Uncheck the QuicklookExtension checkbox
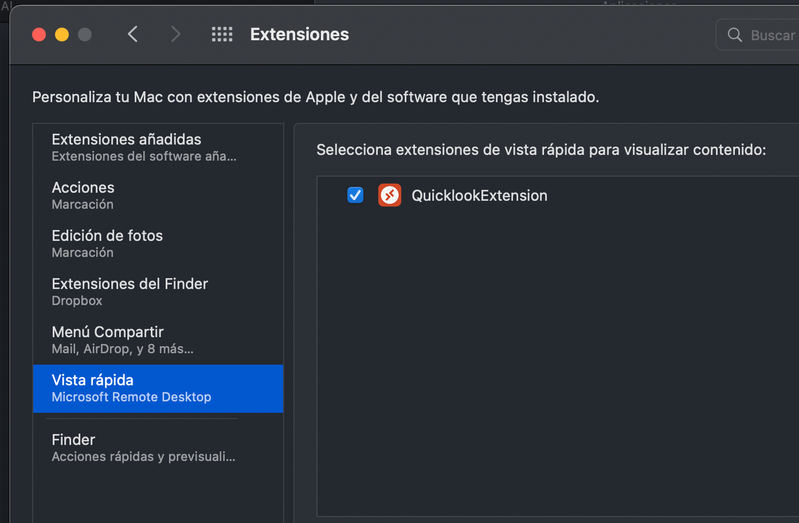The width and height of the screenshot is (799, 523). 355,195
